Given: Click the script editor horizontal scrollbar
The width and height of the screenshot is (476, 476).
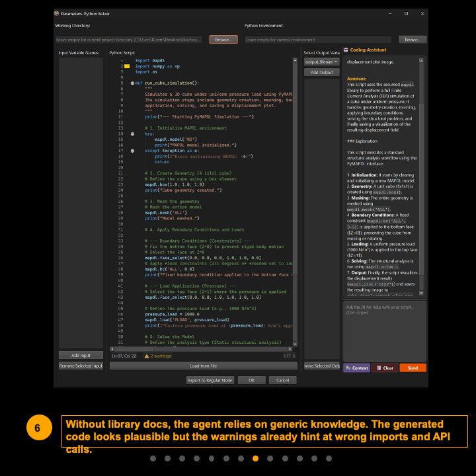Looking at the screenshot, I should (198, 348).
